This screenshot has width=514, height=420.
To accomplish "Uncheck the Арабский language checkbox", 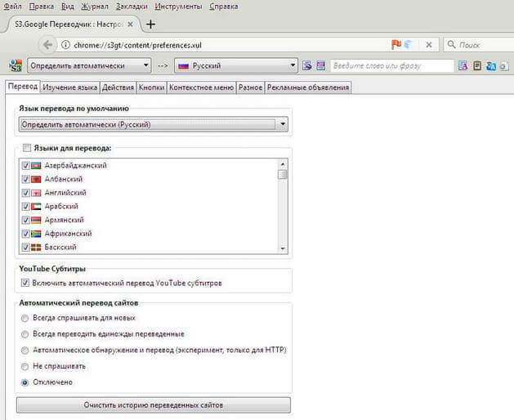I will tap(25, 207).
